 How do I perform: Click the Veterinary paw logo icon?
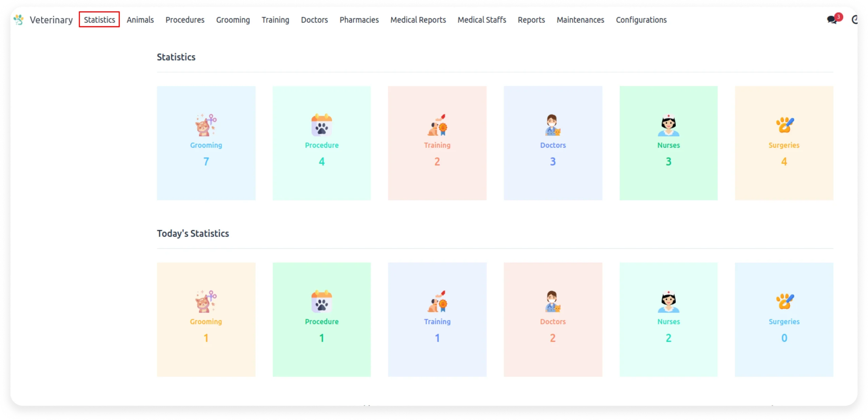tap(19, 20)
